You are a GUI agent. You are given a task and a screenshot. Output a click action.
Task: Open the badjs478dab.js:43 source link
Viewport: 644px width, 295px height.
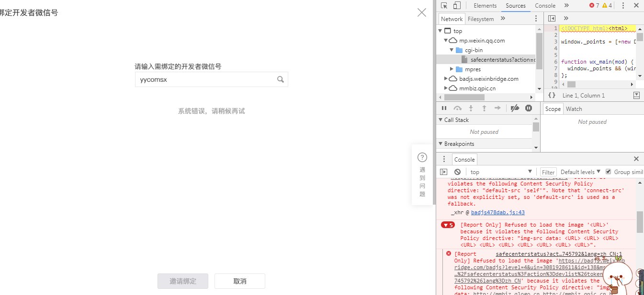[x=498, y=212]
